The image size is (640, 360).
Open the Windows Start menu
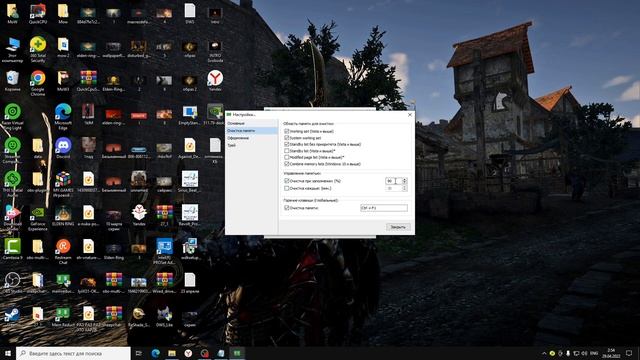point(8,353)
